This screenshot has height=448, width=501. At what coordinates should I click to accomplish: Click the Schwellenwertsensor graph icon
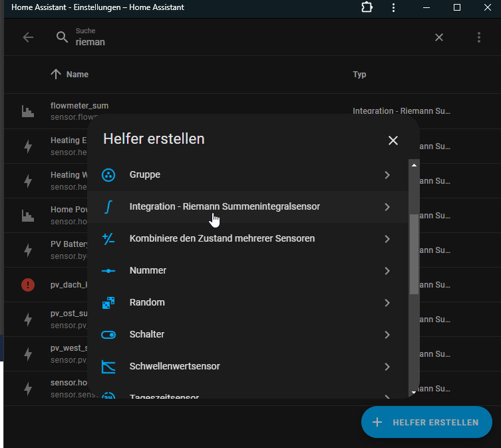(108, 367)
